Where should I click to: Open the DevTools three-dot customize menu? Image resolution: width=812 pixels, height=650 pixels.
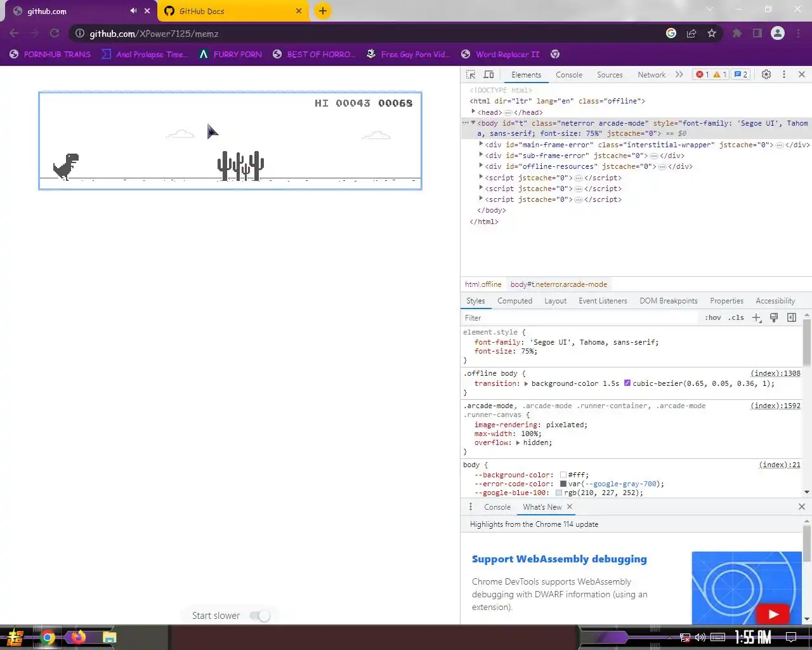click(x=784, y=74)
